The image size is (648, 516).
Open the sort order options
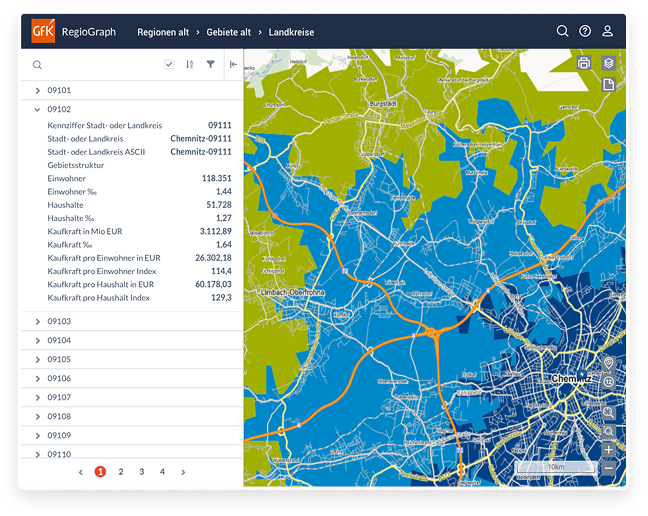190,65
